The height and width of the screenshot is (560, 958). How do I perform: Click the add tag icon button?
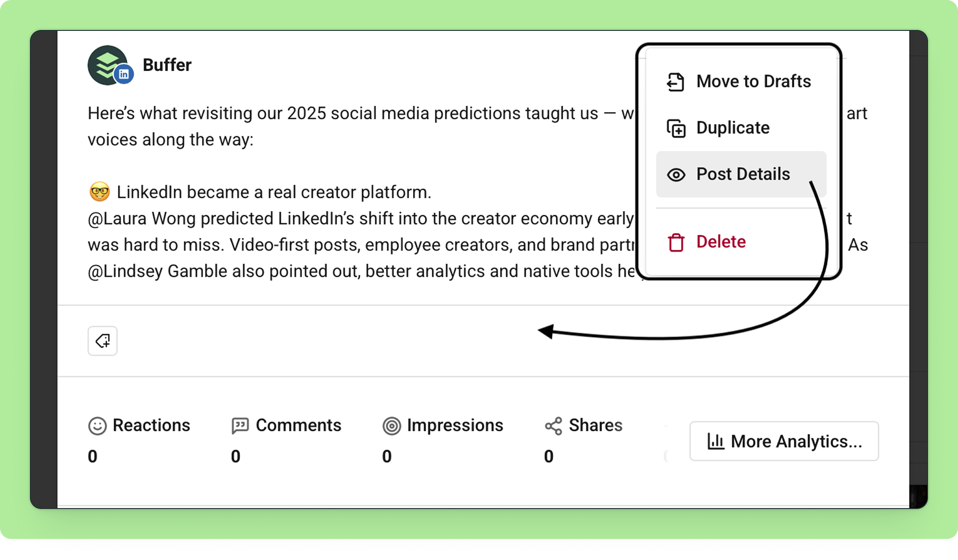pyautogui.click(x=102, y=341)
